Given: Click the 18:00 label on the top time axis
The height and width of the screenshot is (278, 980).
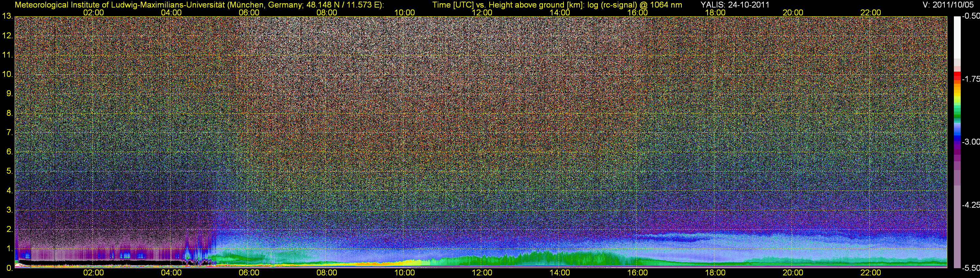Looking at the screenshot, I should [715, 12].
